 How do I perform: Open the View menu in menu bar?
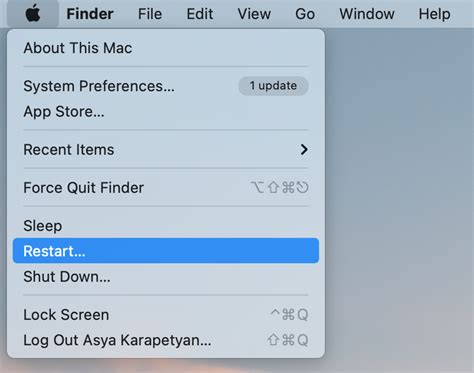coord(254,14)
